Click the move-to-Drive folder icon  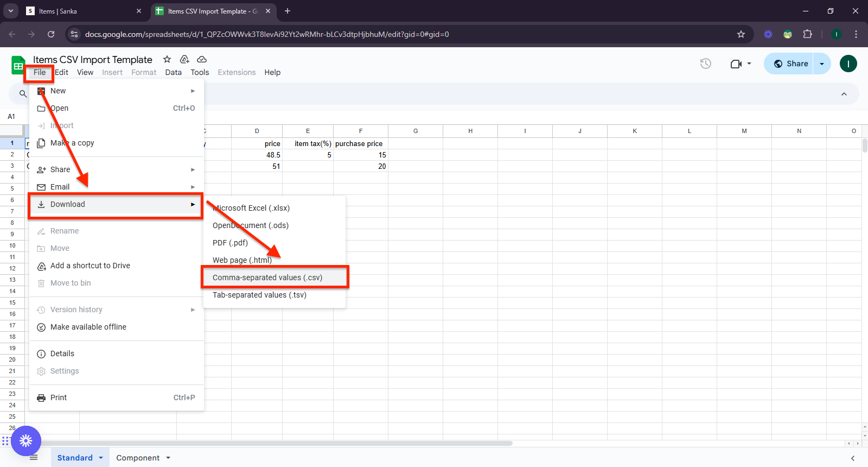pyautogui.click(x=184, y=59)
